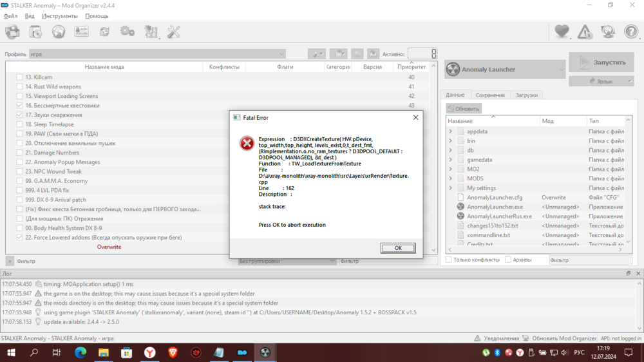The image size is (644, 362).
Task: Click the Запустить run button
Action: (602, 62)
